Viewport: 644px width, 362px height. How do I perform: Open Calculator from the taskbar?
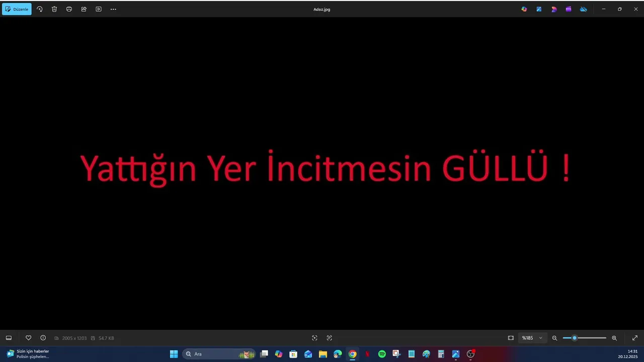tap(441, 354)
